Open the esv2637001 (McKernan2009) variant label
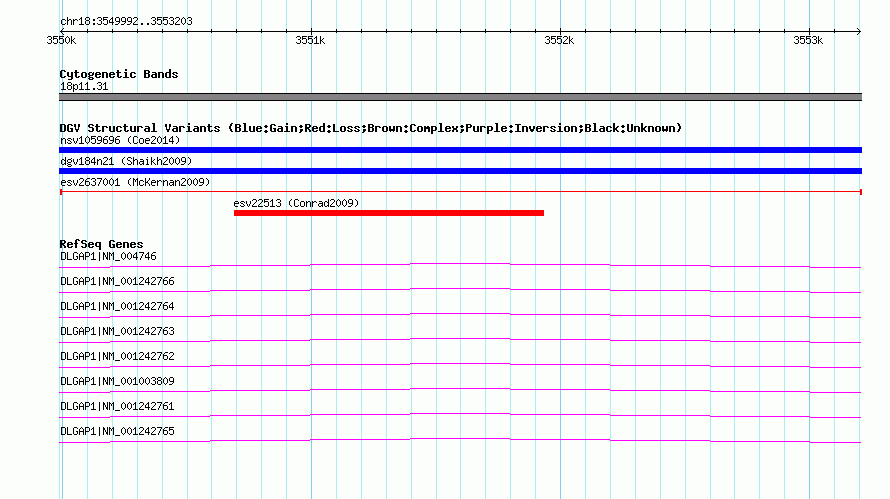 coord(135,182)
